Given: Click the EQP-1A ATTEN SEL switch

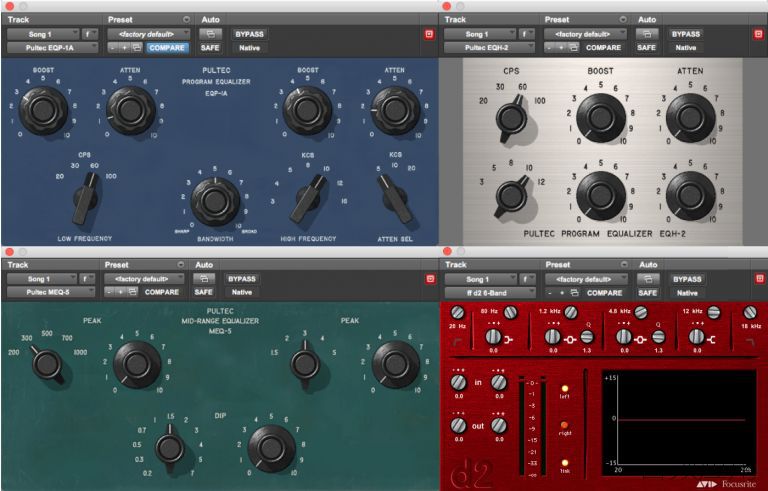Looking at the screenshot, I should pos(394,197).
